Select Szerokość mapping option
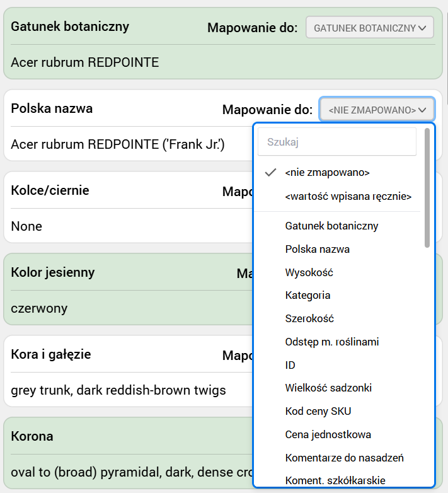The width and height of the screenshot is (448, 493). (x=309, y=318)
